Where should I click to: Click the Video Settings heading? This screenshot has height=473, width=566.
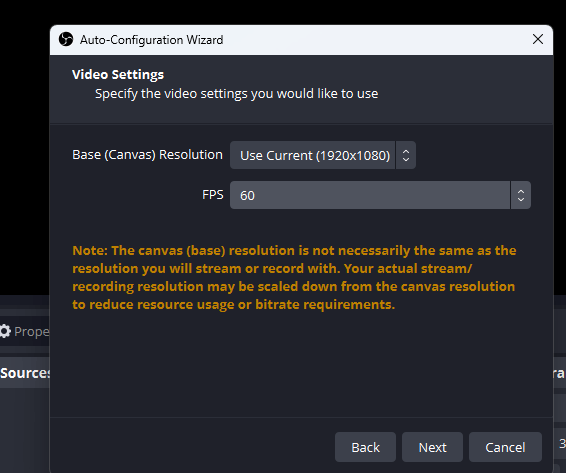click(x=118, y=74)
